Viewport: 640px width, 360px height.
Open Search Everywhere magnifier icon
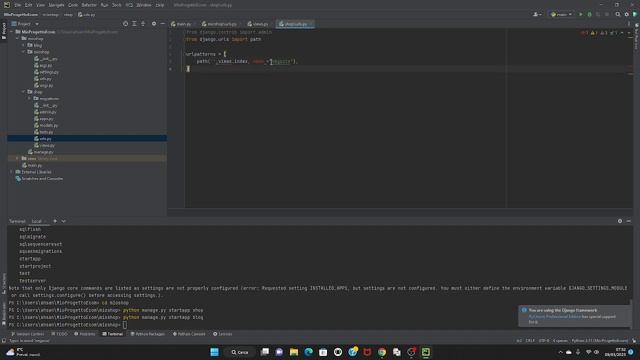[618, 14]
